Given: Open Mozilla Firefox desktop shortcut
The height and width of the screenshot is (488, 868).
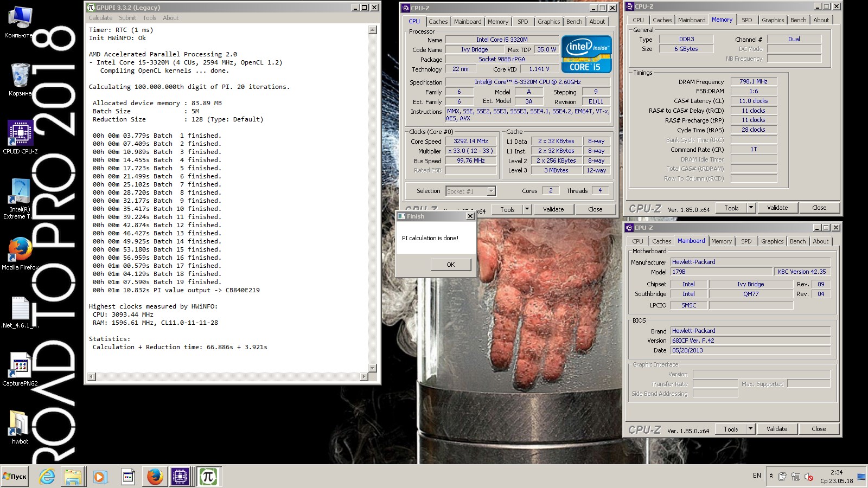Looking at the screenshot, I should pos(20,253).
